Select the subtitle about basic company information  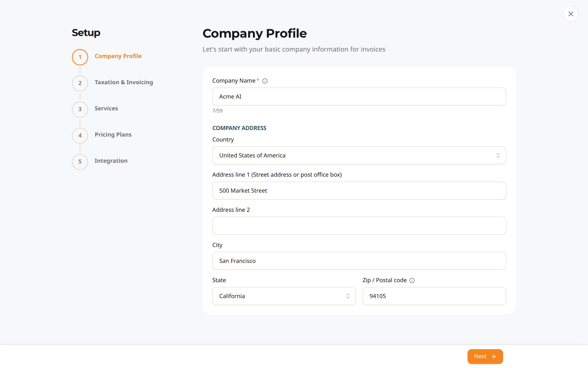[x=294, y=49]
